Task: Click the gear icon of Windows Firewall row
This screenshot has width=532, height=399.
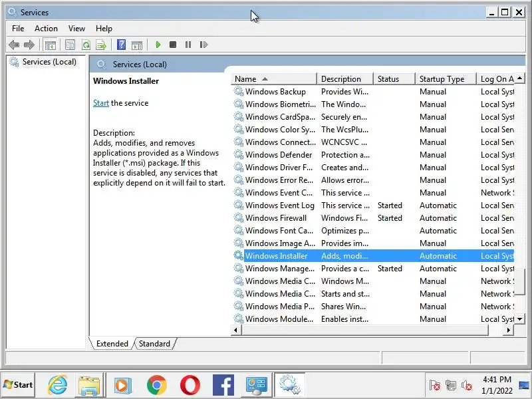Action: pos(239,218)
